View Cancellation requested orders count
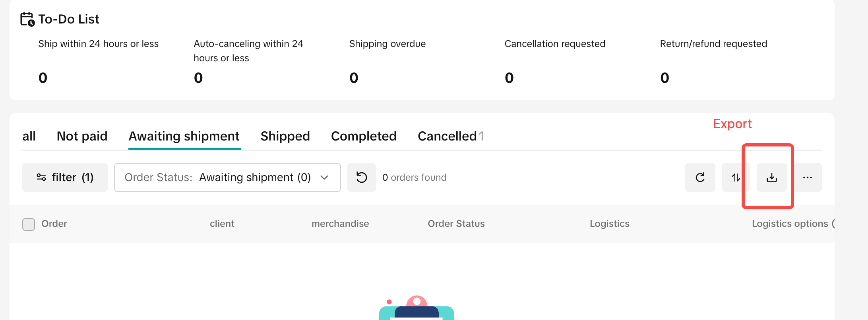868x320 pixels. point(509,78)
